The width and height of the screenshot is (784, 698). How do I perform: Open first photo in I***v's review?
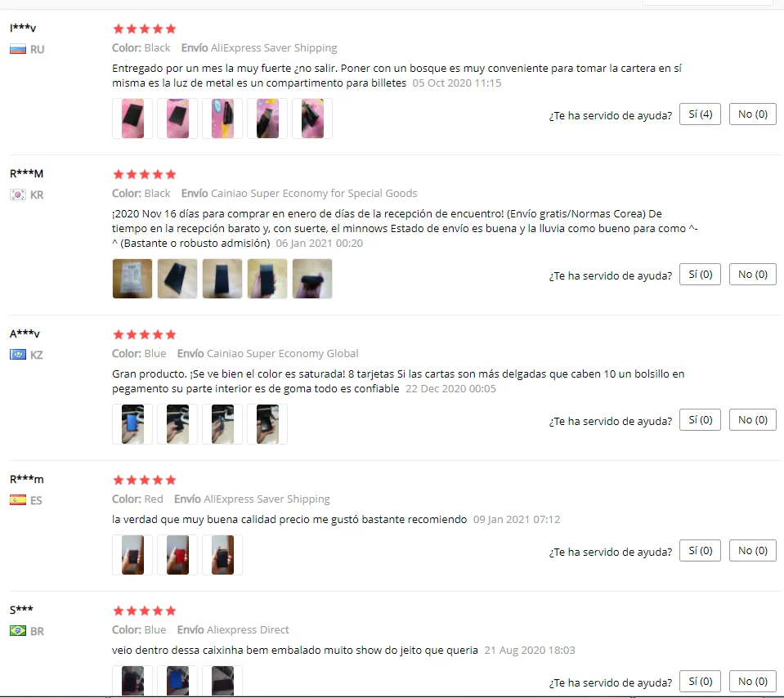pyautogui.click(x=132, y=119)
